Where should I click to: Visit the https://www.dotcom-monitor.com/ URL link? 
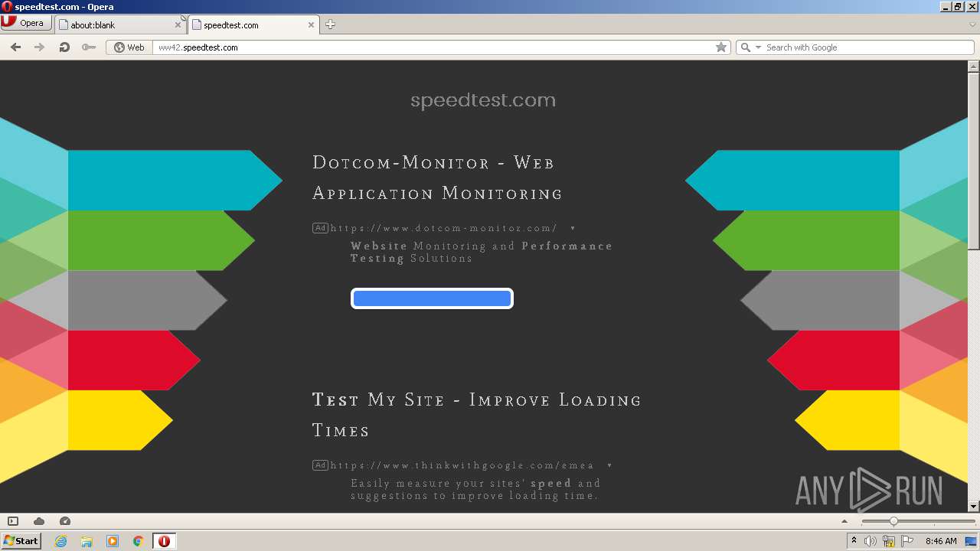point(443,228)
